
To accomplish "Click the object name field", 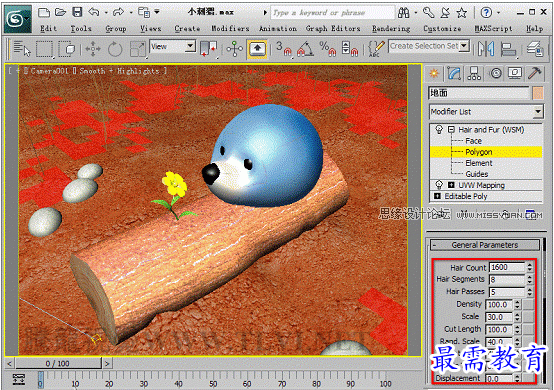I will tap(479, 93).
